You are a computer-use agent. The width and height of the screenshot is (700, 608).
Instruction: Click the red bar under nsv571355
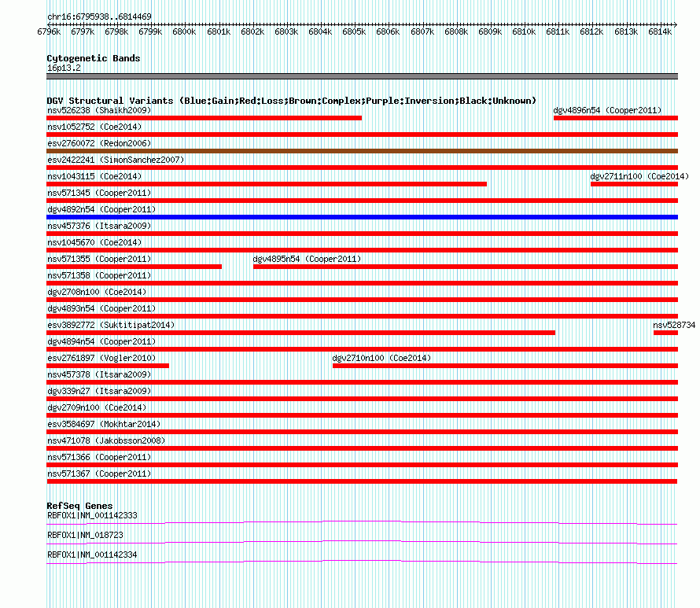click(x=134, y=267)
